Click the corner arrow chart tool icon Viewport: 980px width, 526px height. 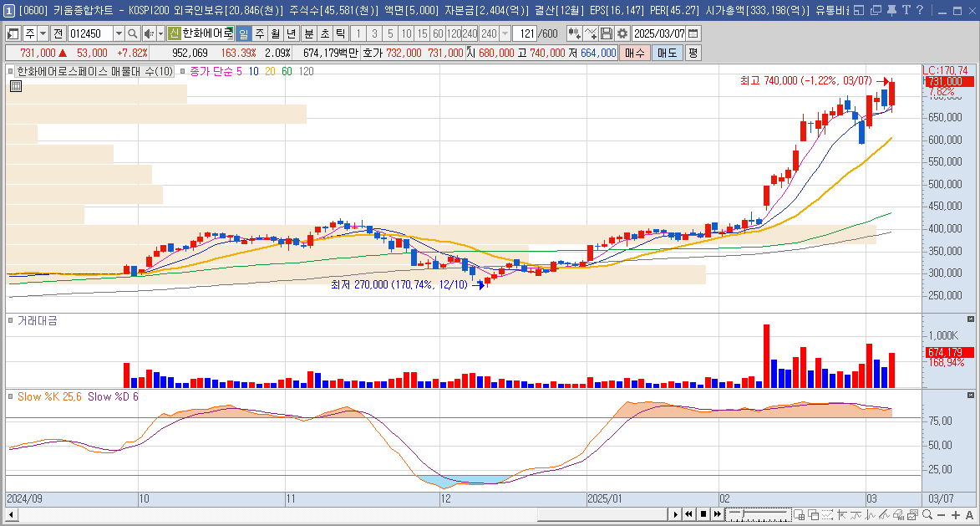tap(841, 515)
